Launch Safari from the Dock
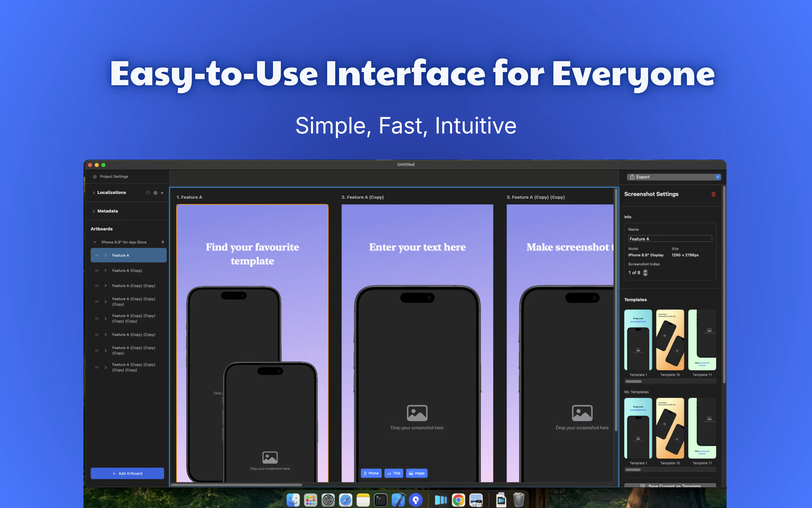The height and width of the screenshot is (508, 812). (x=345, y=500)
